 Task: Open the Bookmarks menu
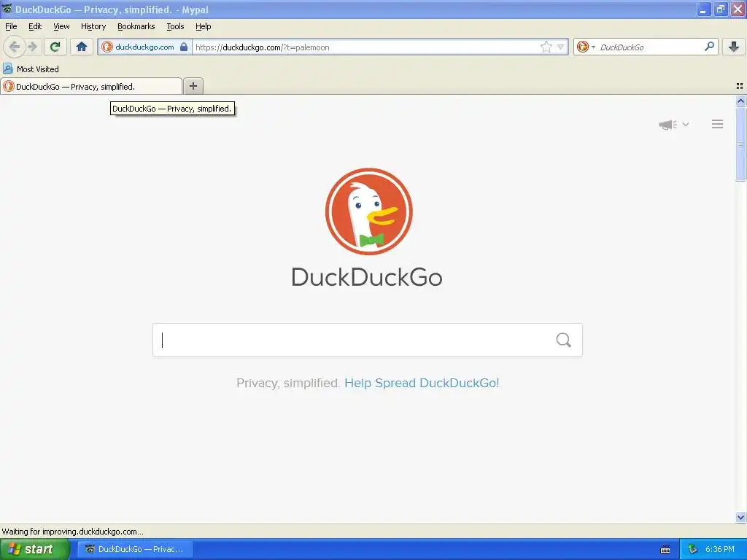point(136,27)
